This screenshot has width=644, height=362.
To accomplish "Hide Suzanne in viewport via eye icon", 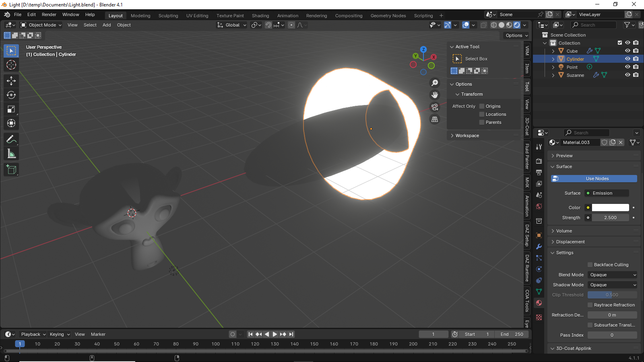I will [627, 75].
